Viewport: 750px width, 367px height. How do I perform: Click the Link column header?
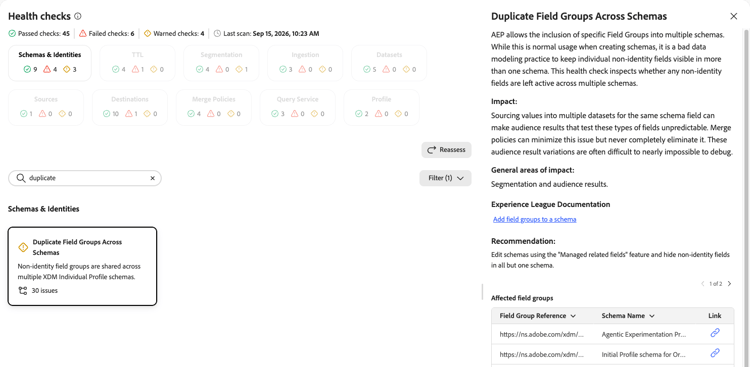pos(715,316)
